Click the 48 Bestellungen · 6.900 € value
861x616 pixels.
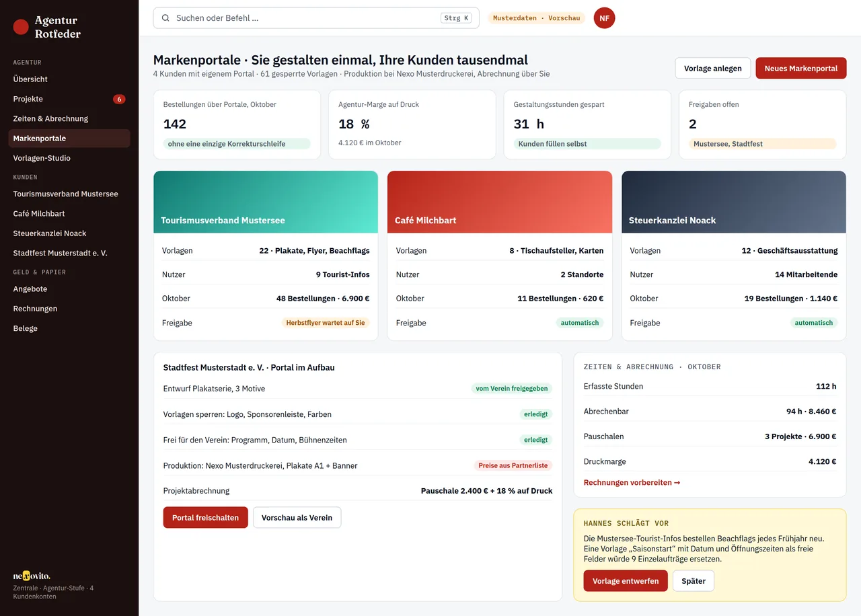pos(323,299)
